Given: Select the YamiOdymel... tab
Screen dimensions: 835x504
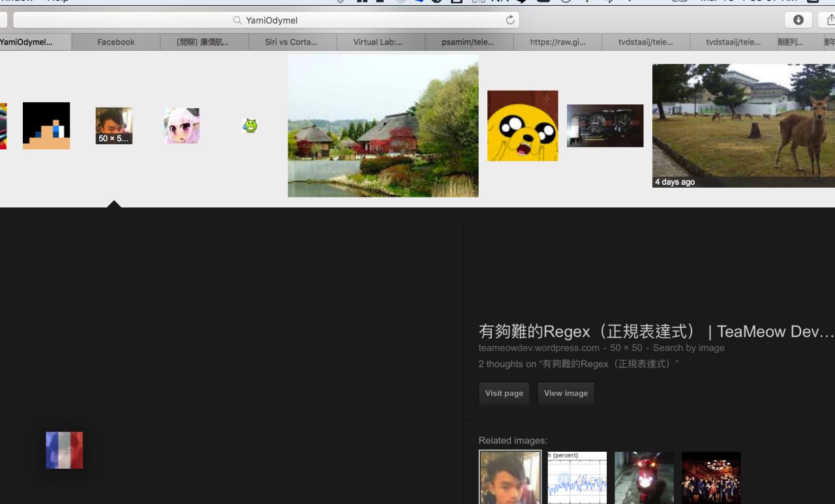Looking at the screenshot, I should [x=35, y=42].
